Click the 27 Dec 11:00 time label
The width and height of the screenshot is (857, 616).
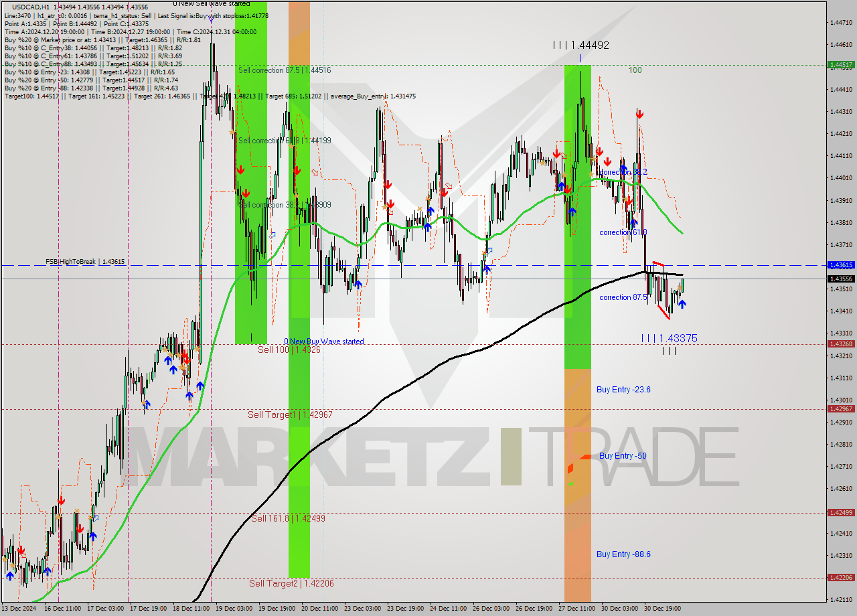tap(576, 609)
